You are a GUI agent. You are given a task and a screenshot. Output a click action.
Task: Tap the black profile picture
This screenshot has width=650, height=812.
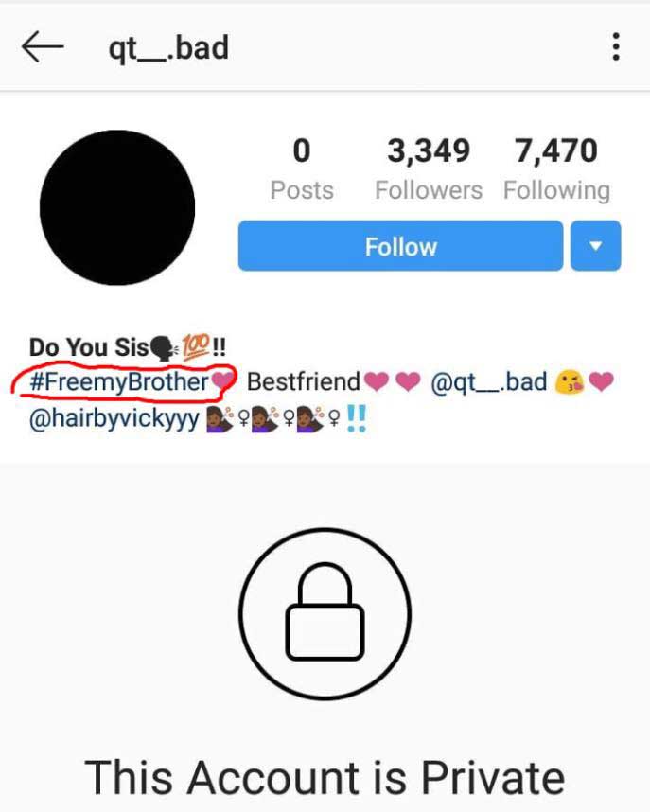(117, 207)
